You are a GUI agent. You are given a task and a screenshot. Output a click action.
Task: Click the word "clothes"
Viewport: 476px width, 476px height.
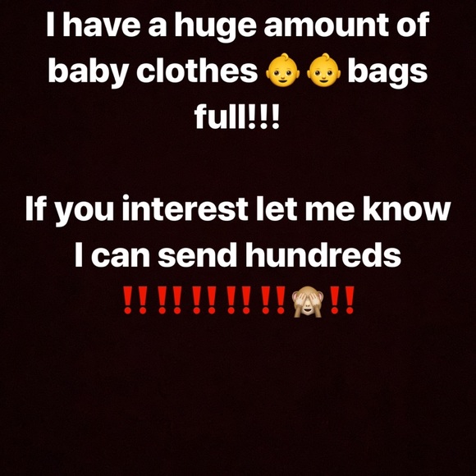tap(197, 71)
